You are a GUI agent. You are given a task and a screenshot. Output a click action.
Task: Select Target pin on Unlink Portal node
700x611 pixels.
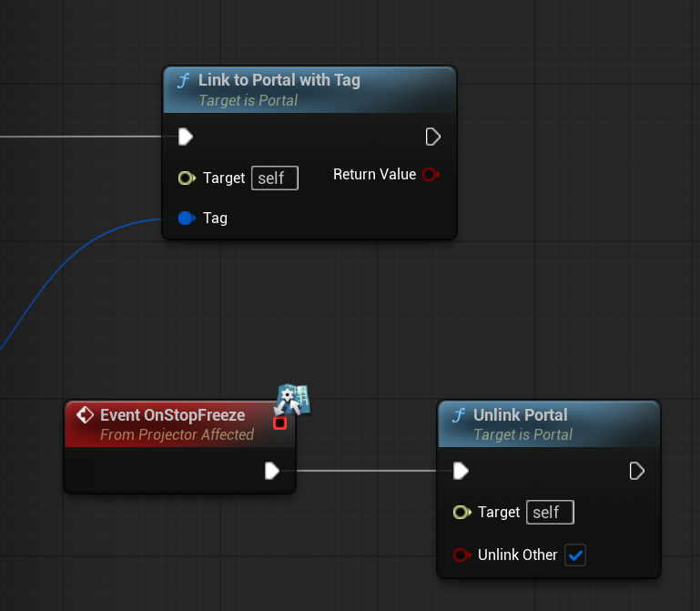pyautogui.click(x=462, y=513)
